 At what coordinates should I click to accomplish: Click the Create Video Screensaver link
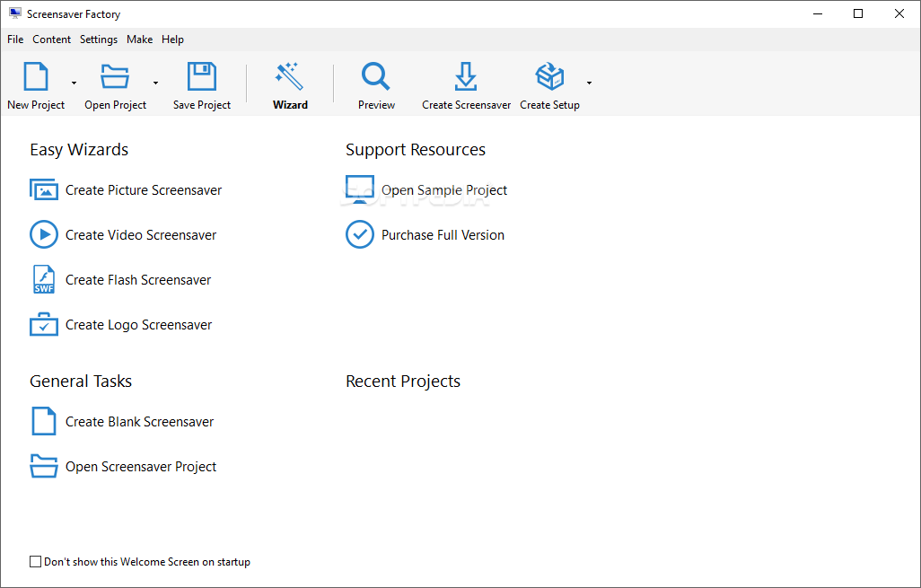141,235
